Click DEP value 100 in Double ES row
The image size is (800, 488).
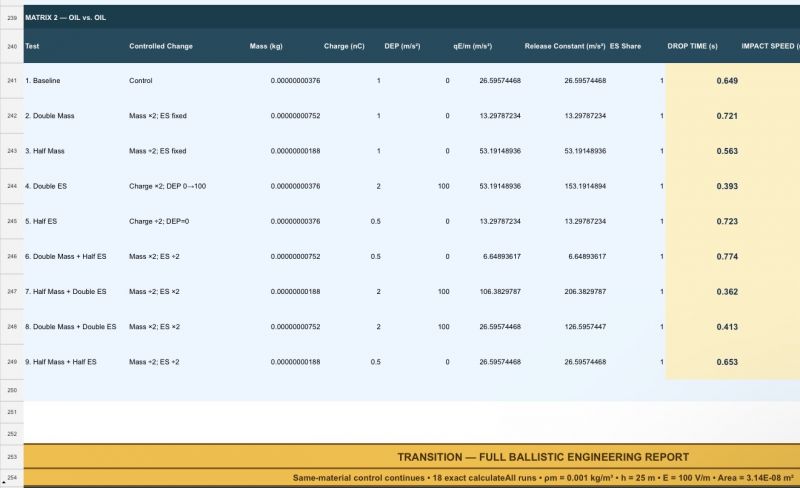point(443,186)
